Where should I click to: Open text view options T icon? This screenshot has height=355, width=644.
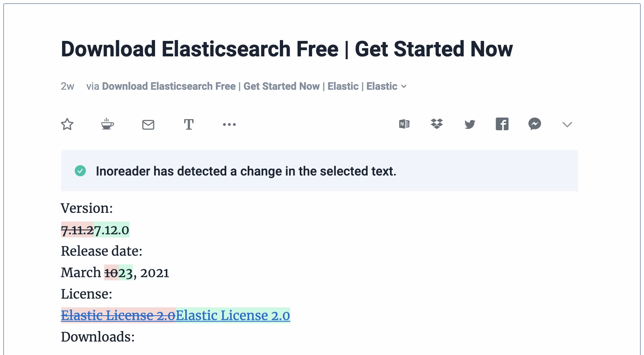tap(189, 124)
